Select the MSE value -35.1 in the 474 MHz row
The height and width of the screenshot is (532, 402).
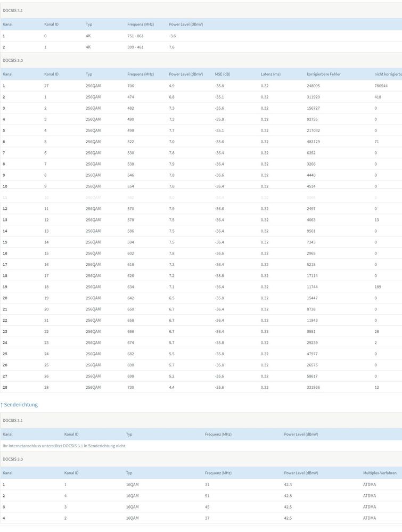tap(219, 97)
